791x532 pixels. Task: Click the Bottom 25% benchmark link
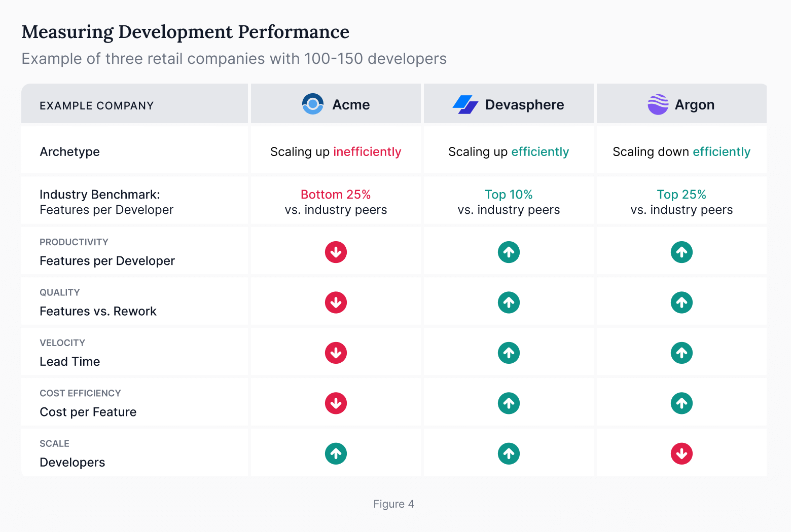click(x=336, y=194)
